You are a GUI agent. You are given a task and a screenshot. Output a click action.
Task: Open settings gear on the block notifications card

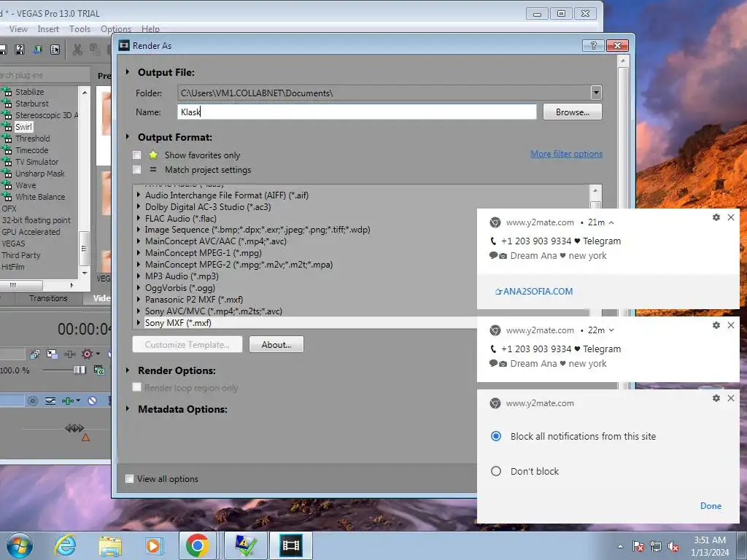(716, 398)
